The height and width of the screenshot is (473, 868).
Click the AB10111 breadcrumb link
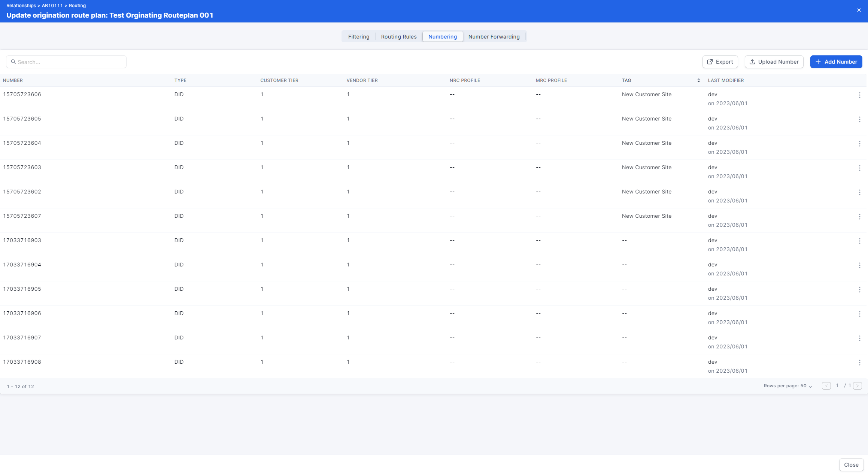pos(52,6)
